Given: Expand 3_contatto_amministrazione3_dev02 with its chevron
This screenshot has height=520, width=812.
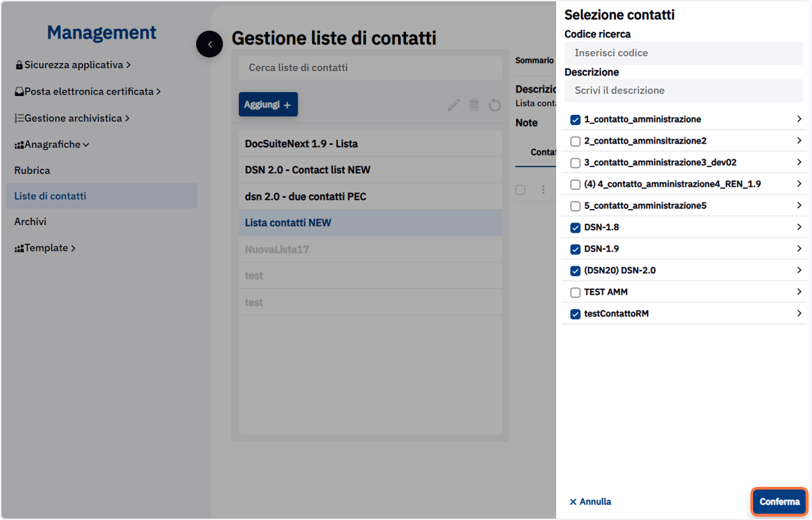Looking at the screenshot, I should tap(799, 162).
